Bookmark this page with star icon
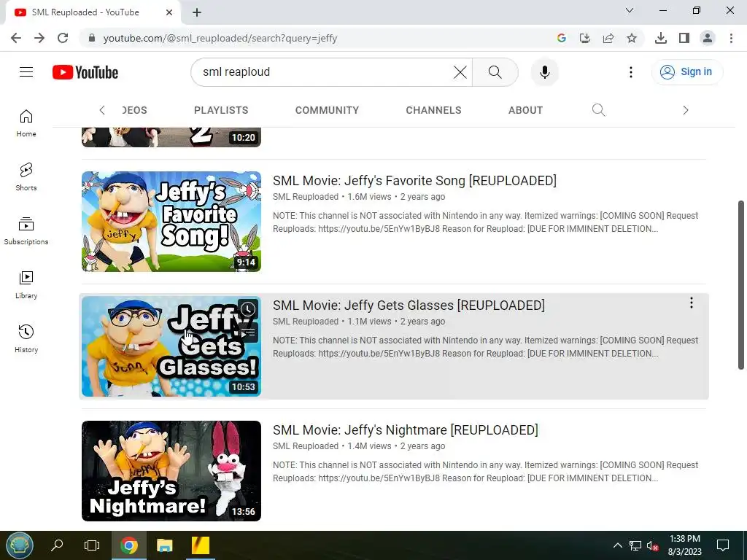The height and width of the screenshot is (560, 747). (632, 38)
